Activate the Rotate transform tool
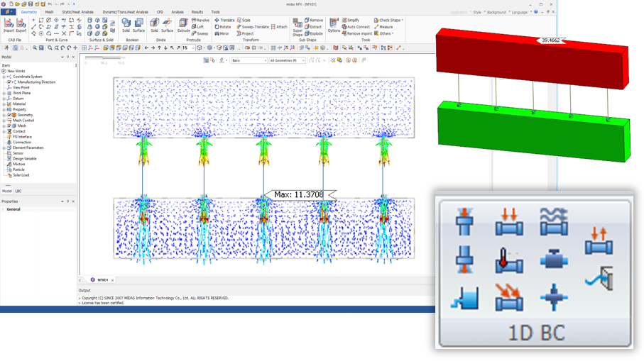This screenshot has height=361, width=644. (x=223, y=27)
